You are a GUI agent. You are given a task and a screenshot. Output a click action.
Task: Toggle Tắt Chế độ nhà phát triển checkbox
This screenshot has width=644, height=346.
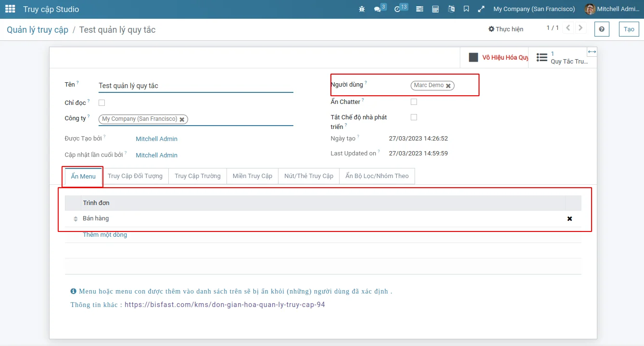click(x=414, y=117)
